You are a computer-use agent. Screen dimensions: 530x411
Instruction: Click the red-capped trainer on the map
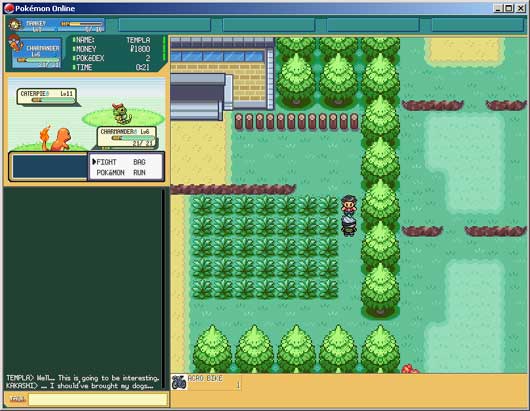point(348,205)
